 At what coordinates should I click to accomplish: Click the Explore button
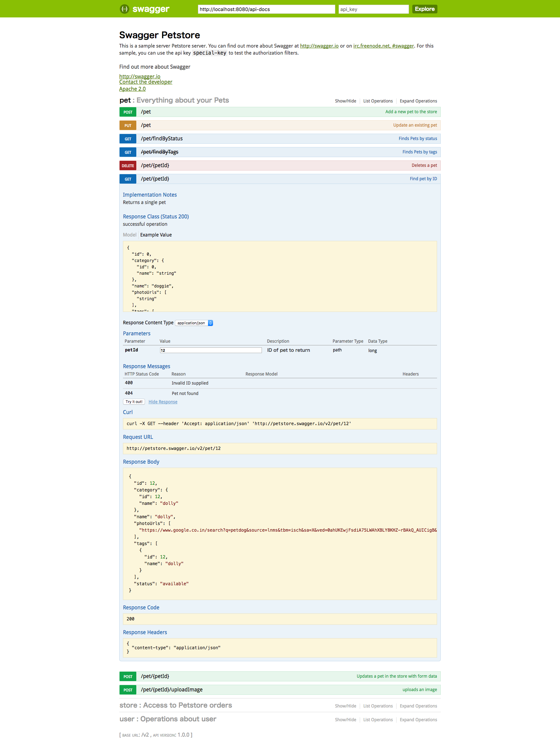(424, 9)
